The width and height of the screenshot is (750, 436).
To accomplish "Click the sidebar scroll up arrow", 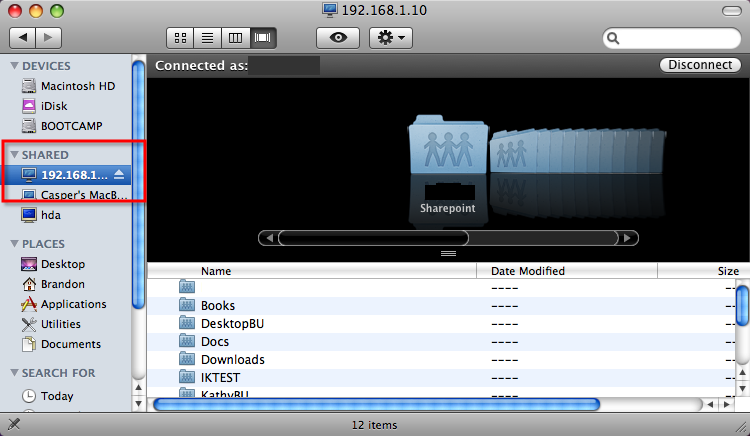I will click(139, 387).
